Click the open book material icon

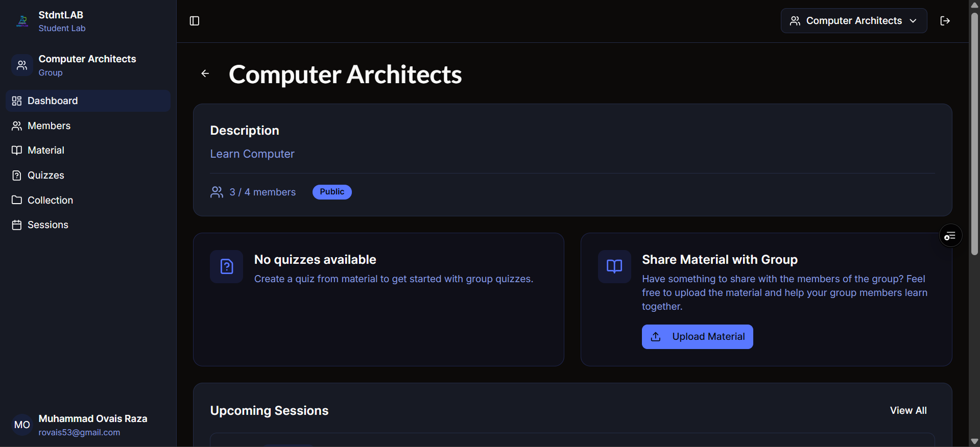614,266
